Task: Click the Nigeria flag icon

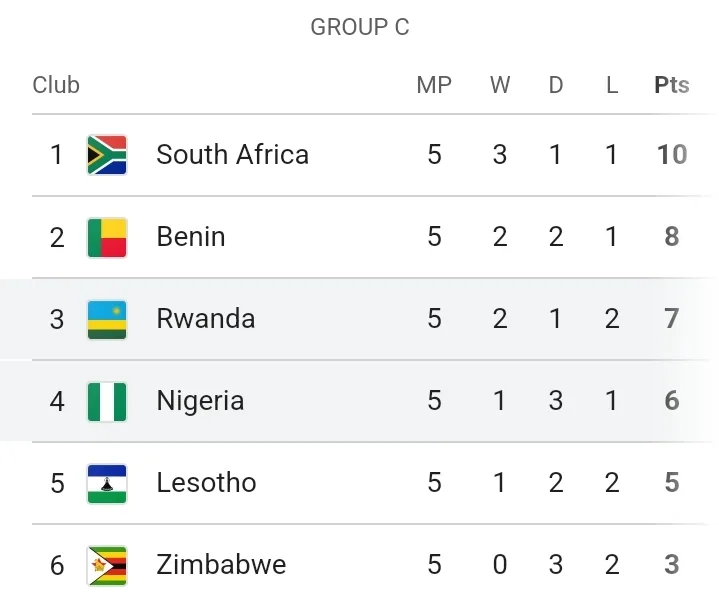Action: pos(107,401)
